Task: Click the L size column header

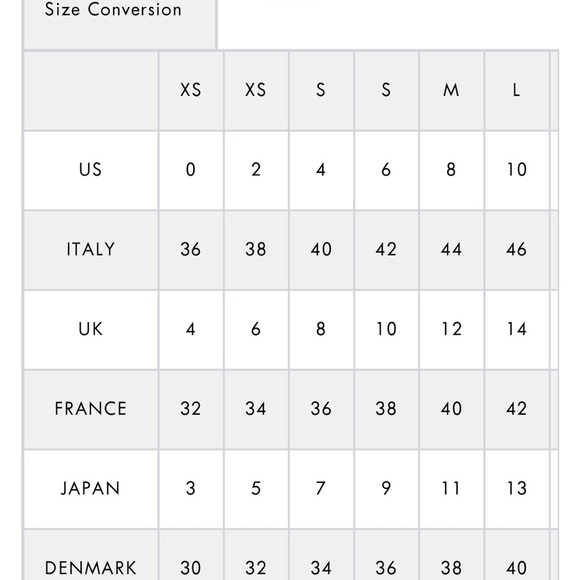Action: [x=517, y=90]
